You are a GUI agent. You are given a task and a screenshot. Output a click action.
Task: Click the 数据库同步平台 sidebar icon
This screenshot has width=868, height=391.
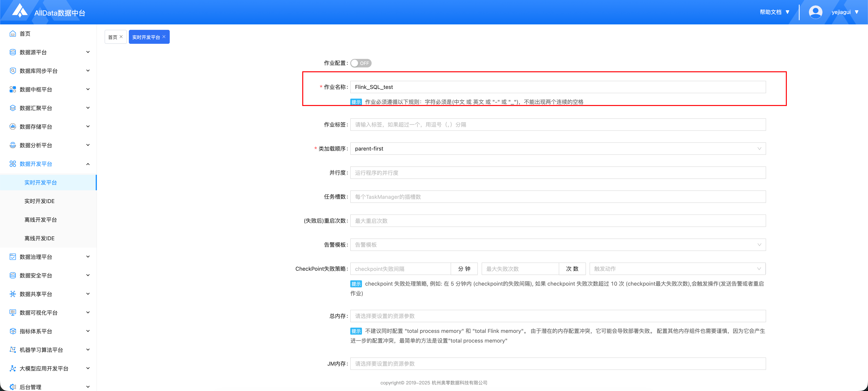pos(13,71)
